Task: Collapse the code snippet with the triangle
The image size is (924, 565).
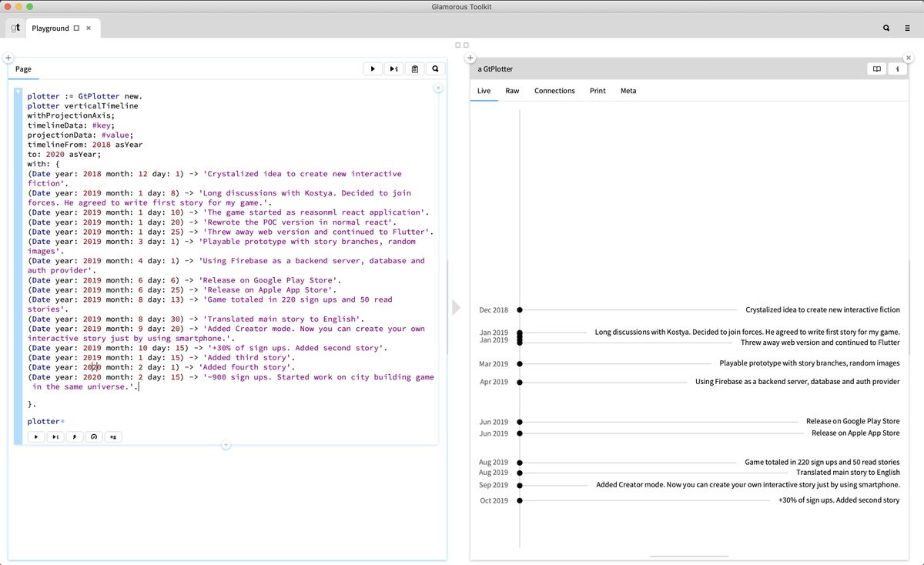Action: [18, 92]
